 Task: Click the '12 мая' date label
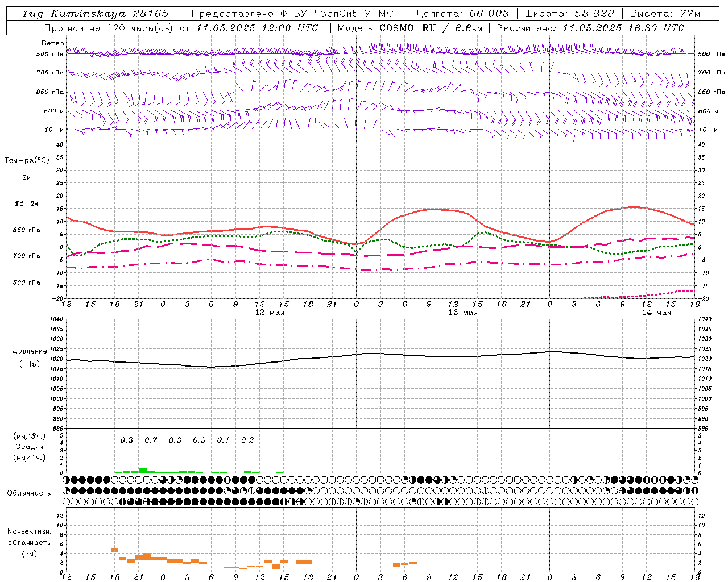[x=269, y=313]
